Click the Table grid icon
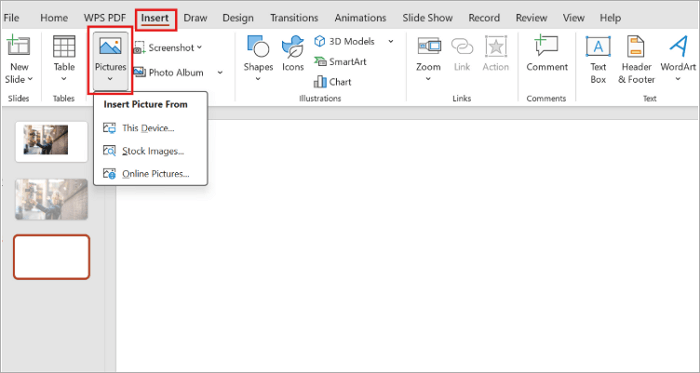Image resolution: width=700 pixels, height=373 pixels. [x=64, y=46]
